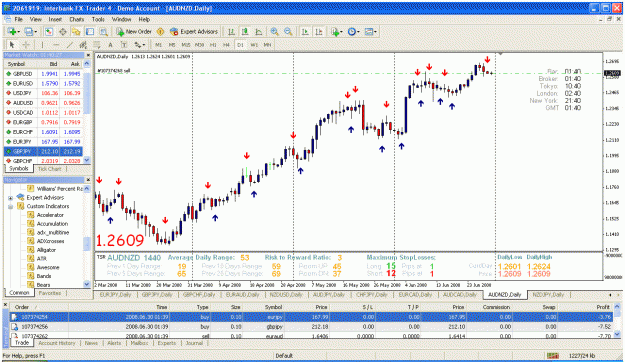
Task: Select the text label tool
Action: point(124,45)
